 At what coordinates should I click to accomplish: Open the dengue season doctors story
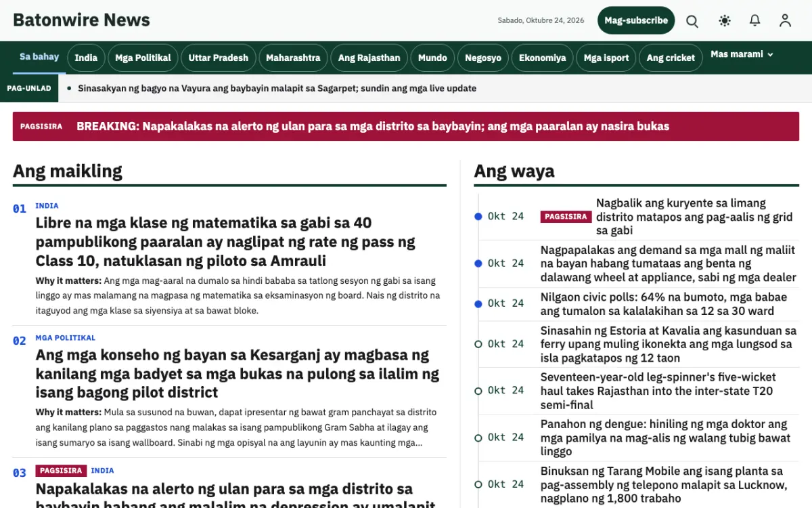click(x=666, y=438)
